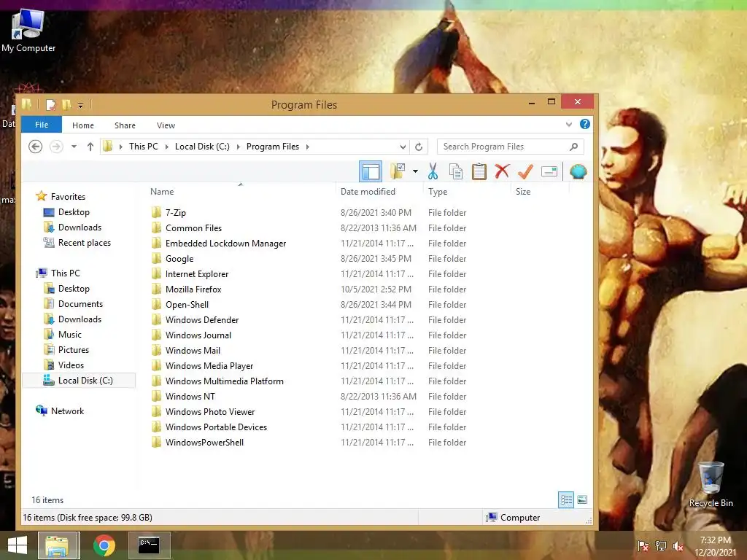
Task: Switch to the Home ribbon tab
Action: click(83, 125)
